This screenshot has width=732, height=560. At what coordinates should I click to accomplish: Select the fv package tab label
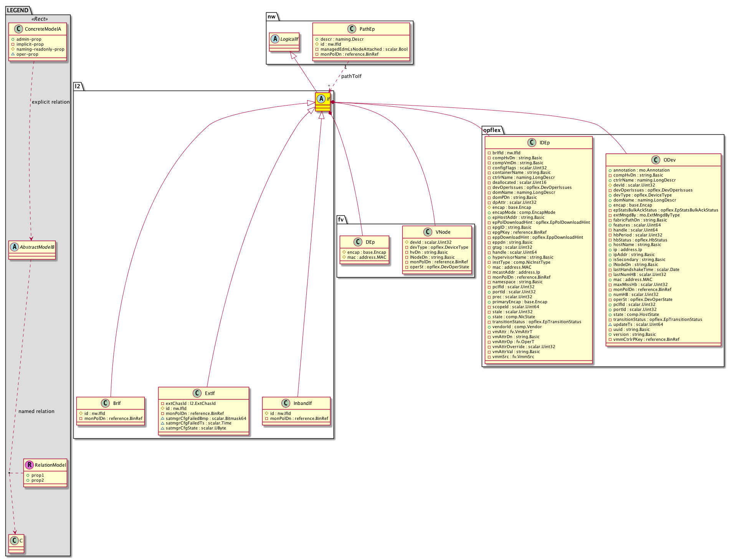point(341,220)
